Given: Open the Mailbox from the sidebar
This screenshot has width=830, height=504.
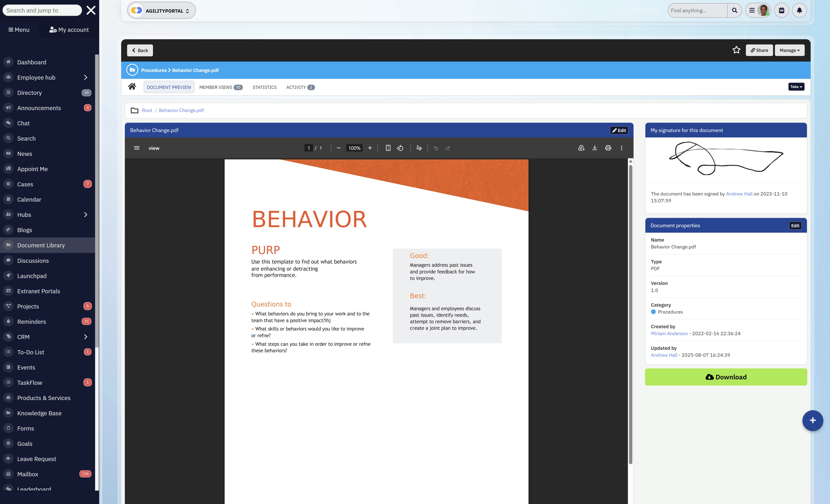Looking at the screenshot, I should pos(27,474).
